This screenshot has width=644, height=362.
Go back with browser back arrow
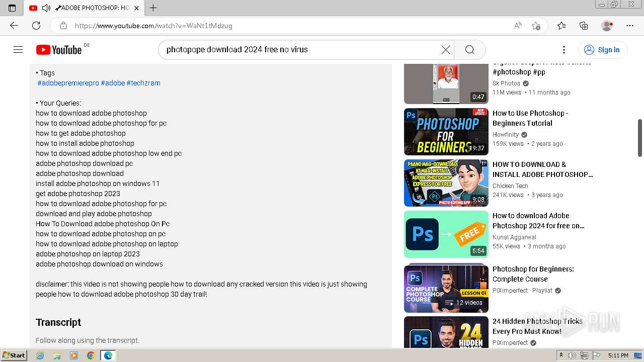tap(14, 26)
